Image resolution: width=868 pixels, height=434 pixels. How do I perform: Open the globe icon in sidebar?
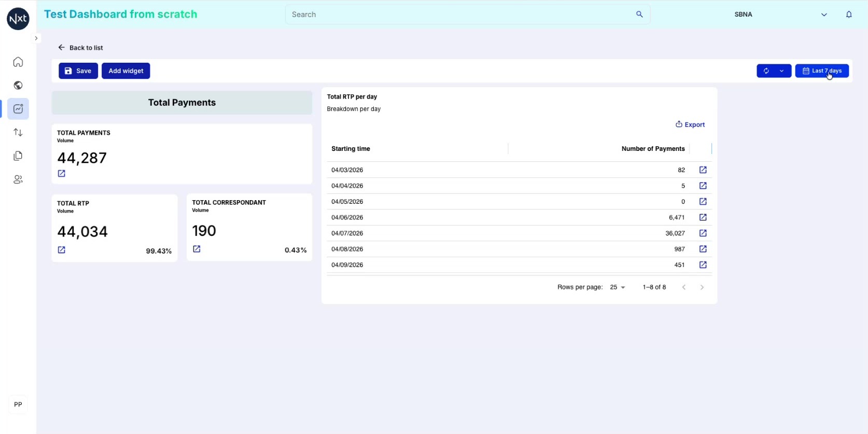click(18, 86)
